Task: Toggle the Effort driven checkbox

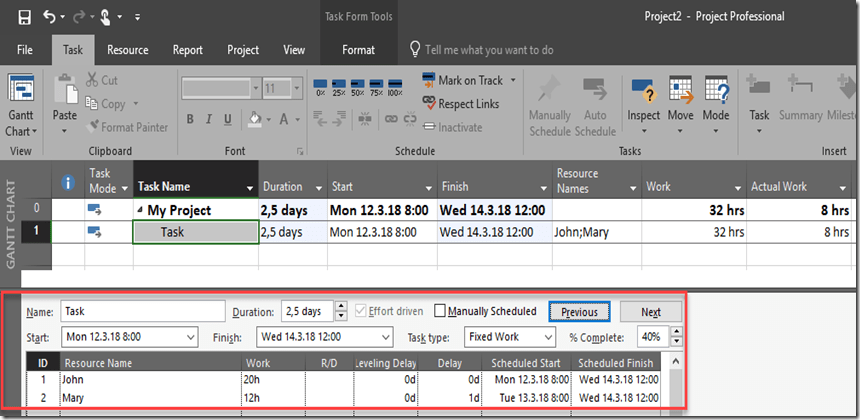Action: (x=360, y=311)
